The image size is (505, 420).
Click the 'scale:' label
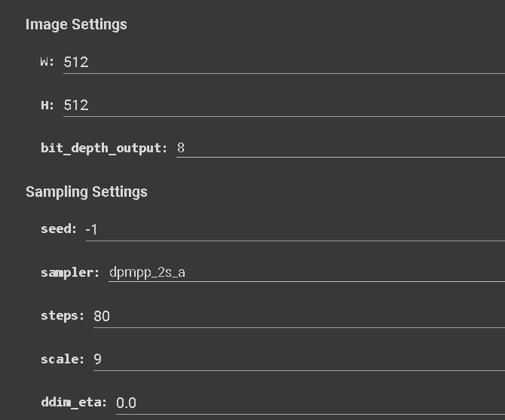coord(63,359)
